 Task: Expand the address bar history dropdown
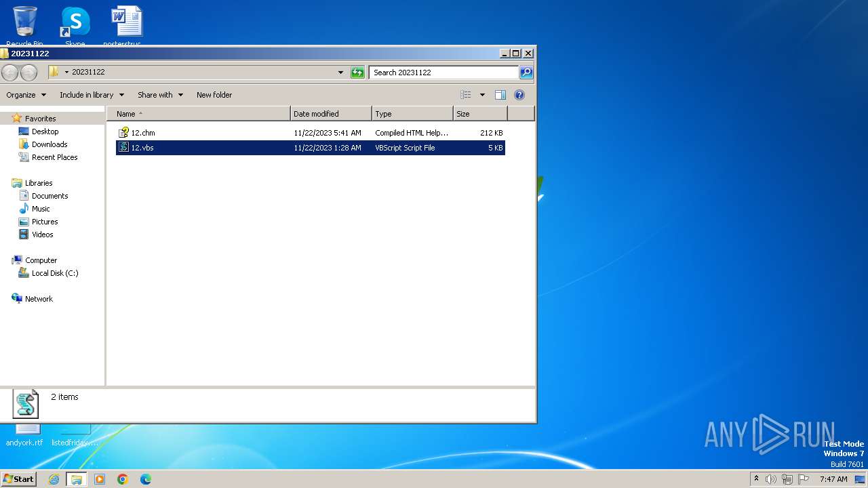tap(340, 73)
